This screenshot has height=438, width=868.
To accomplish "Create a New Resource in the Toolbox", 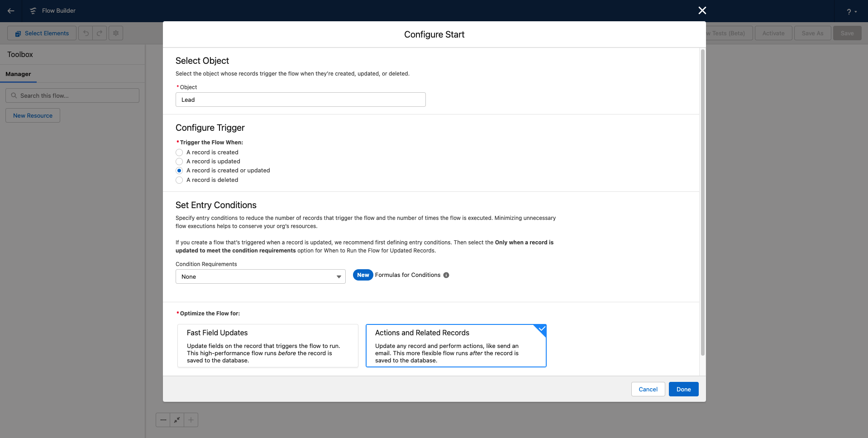I will point(32,115).
